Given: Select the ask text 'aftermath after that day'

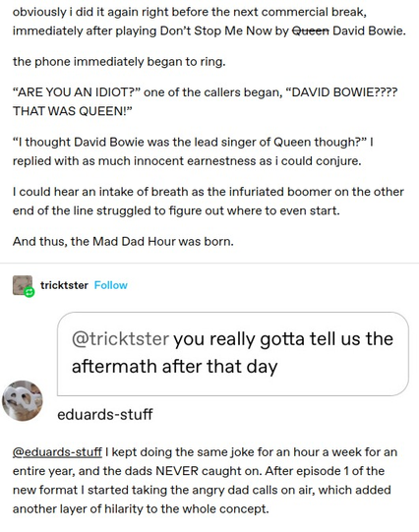Looking at the screenshot, I should coord(174,367).
